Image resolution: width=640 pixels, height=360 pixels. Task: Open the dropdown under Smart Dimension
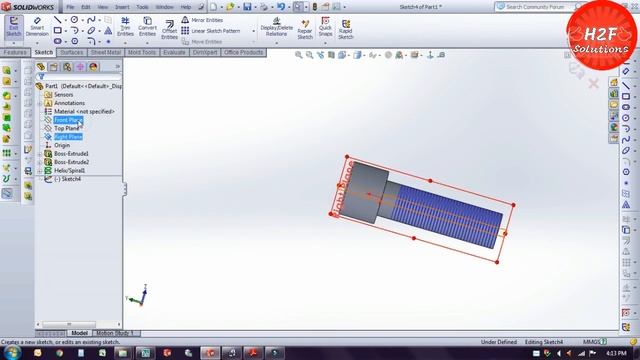[x=37, y=42]
